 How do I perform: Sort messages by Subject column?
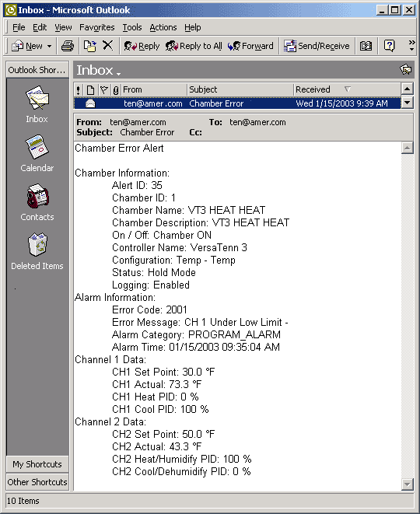[240, 90]
